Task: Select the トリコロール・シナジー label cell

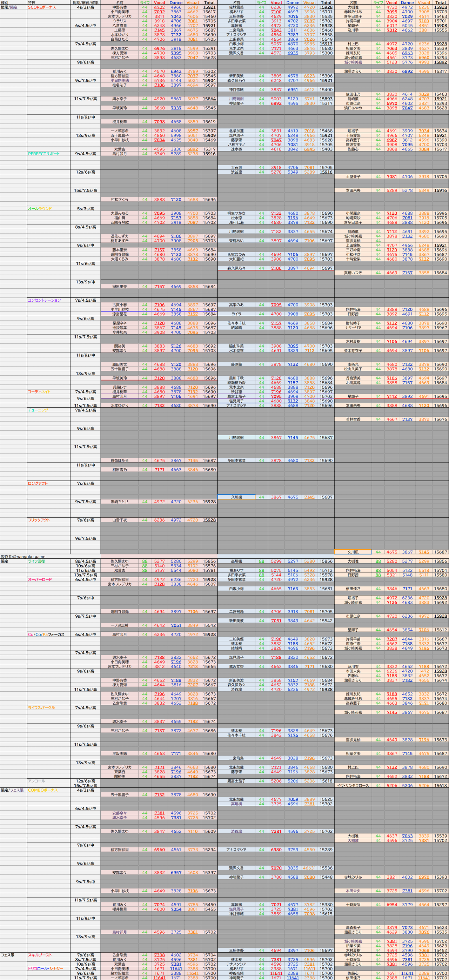Action: (x=48, y=968)
